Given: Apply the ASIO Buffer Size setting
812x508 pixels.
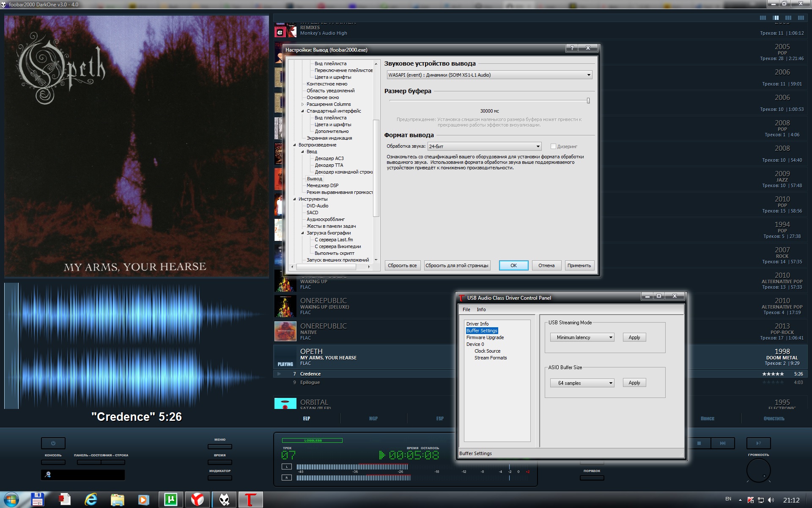Looking at the screenshot, I should click(x=634, y=383).
